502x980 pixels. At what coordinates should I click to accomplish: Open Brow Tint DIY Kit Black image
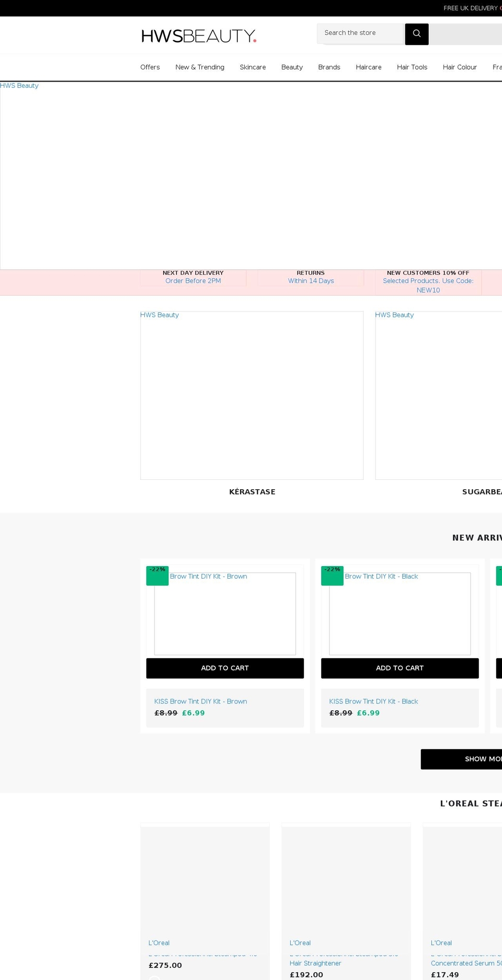click(x=400, y=614)
